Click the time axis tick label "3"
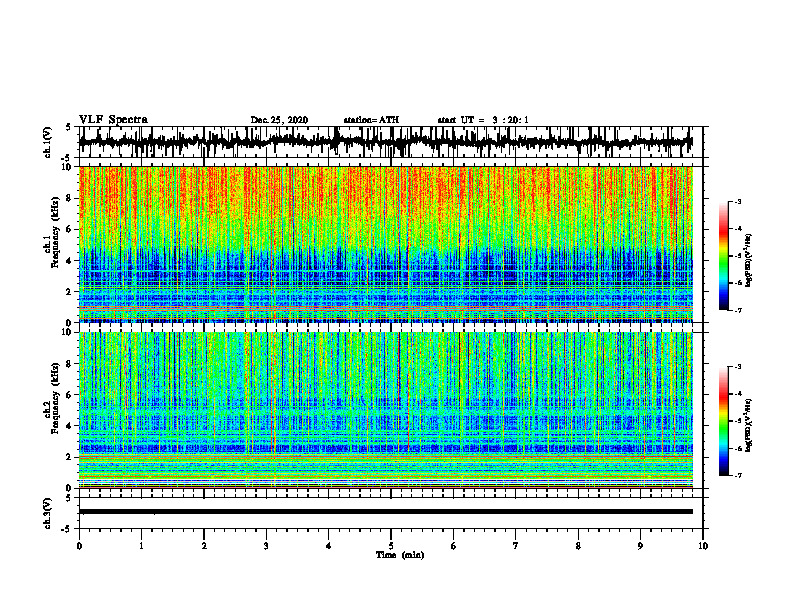792x612 pixels. click(266, 546)
